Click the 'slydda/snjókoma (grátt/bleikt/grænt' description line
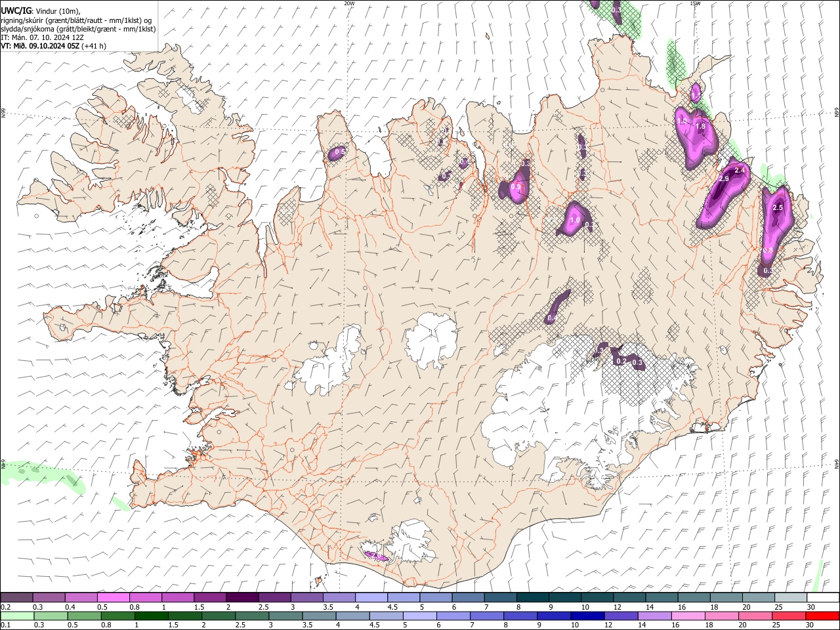This screenshot has width=840, height=630. coord(78,29)
